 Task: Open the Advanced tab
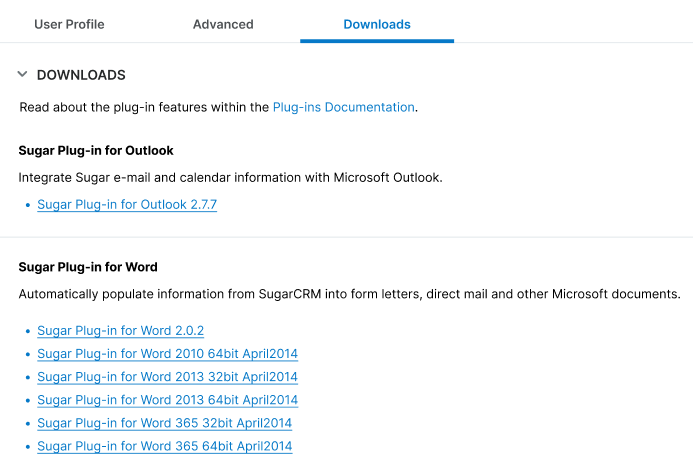tap(223, 24)
